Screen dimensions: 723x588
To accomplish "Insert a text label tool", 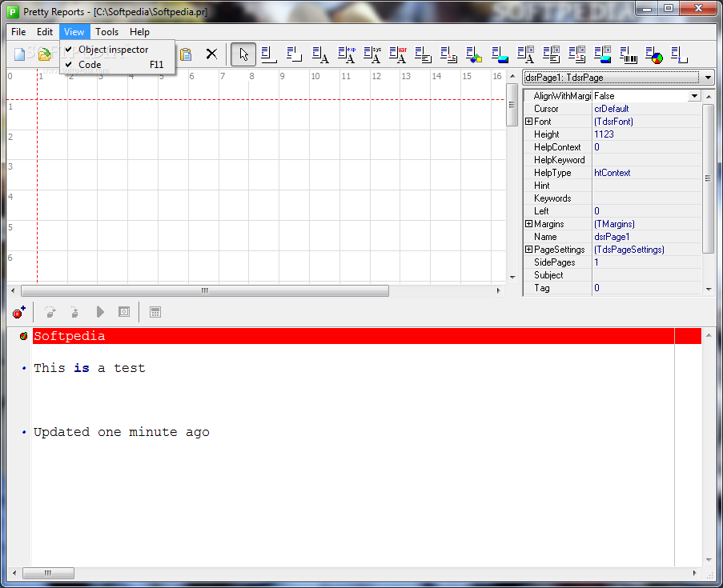I will [320, 54].
